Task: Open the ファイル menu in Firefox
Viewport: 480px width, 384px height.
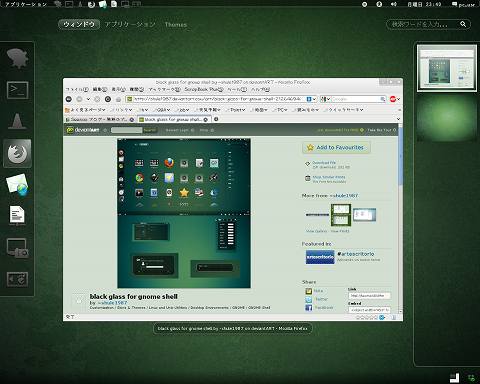Action: point(77,89)
